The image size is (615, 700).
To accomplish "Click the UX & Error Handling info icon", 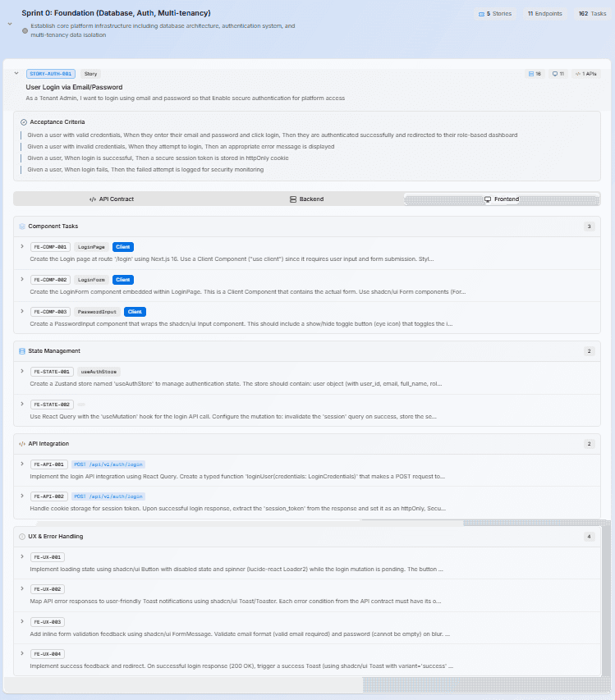I will click(x=21, y=536).
